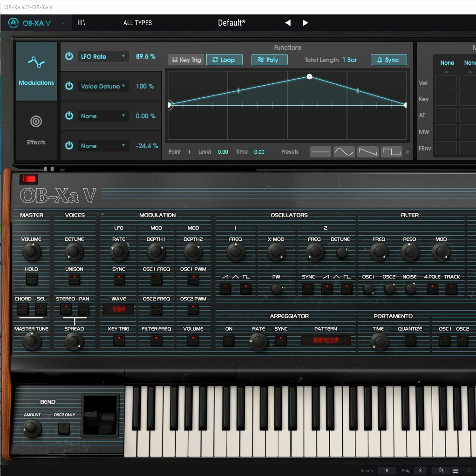The width and height of the screenshot is (476, 476).
Task: Open the ALL TYPES filter menu
Action: (137, 23)
